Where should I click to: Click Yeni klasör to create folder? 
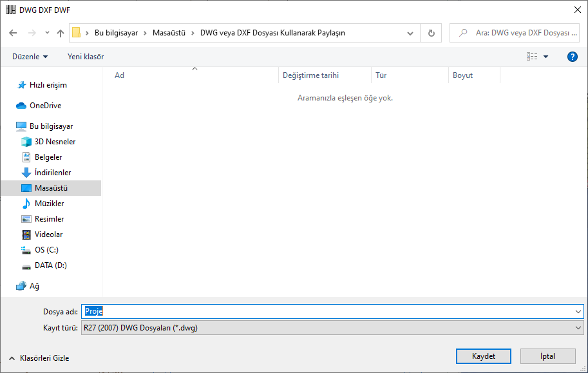pyautogui.click(x=86, y=57)
